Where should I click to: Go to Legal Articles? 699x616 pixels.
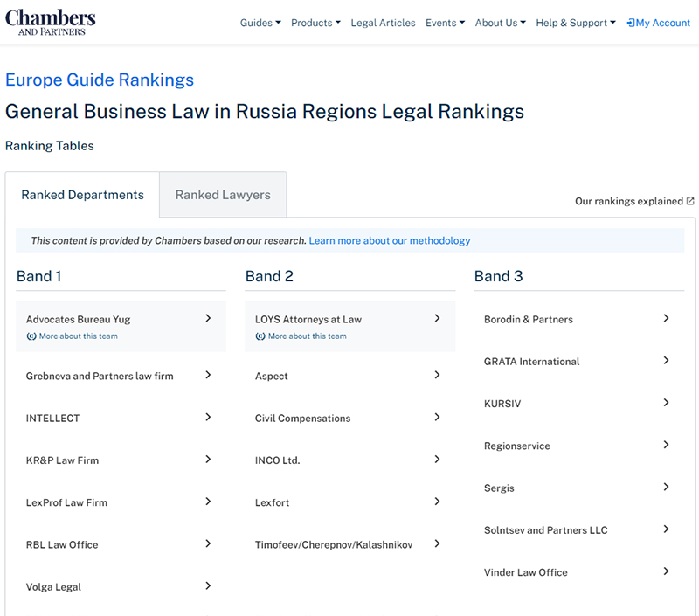point(383,23)
